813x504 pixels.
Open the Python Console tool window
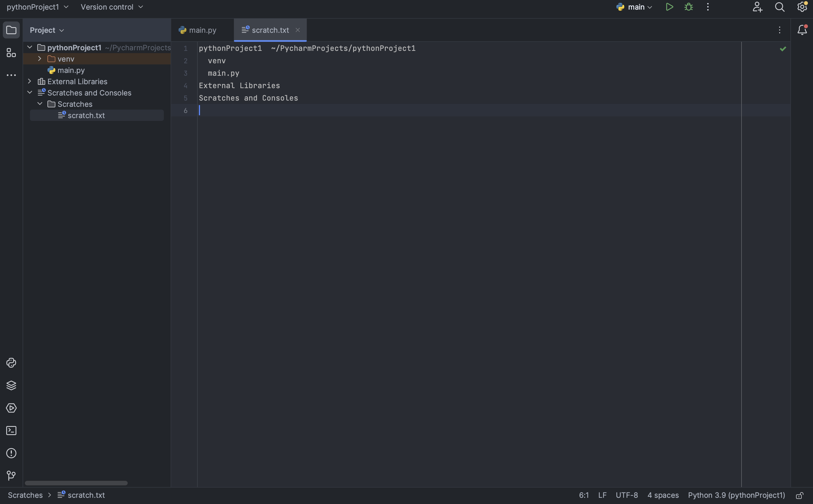click(x=11, y=363)
